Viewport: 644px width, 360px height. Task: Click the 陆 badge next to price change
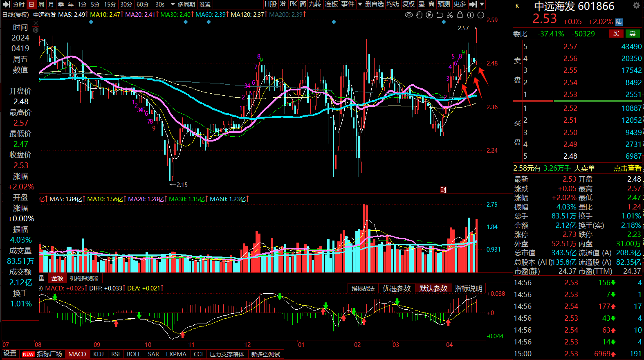click(619, 22)
